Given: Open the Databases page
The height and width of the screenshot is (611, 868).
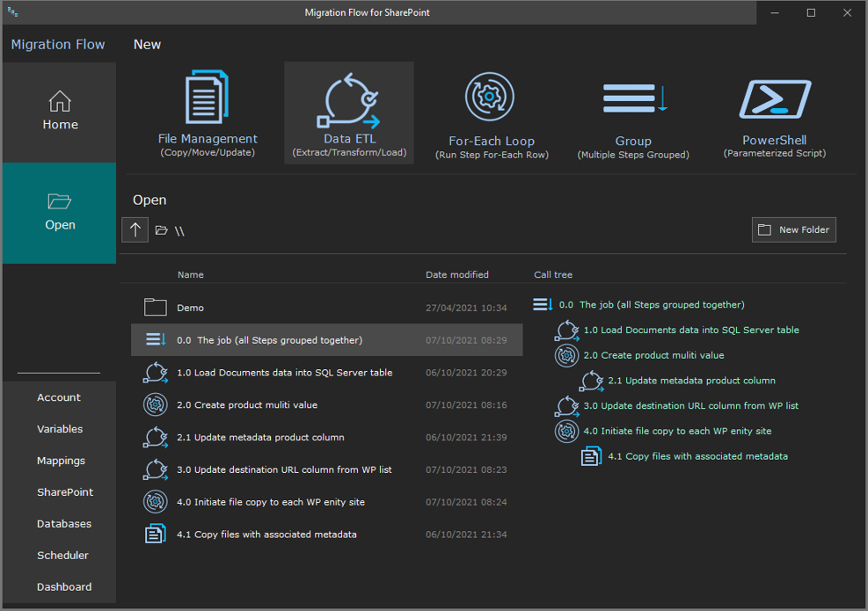Looking at the screenshot, I should [x=64, y=524].
